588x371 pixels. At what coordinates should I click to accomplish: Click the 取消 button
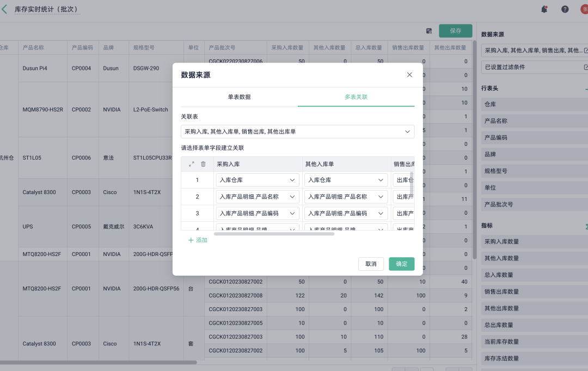[371, 264]
